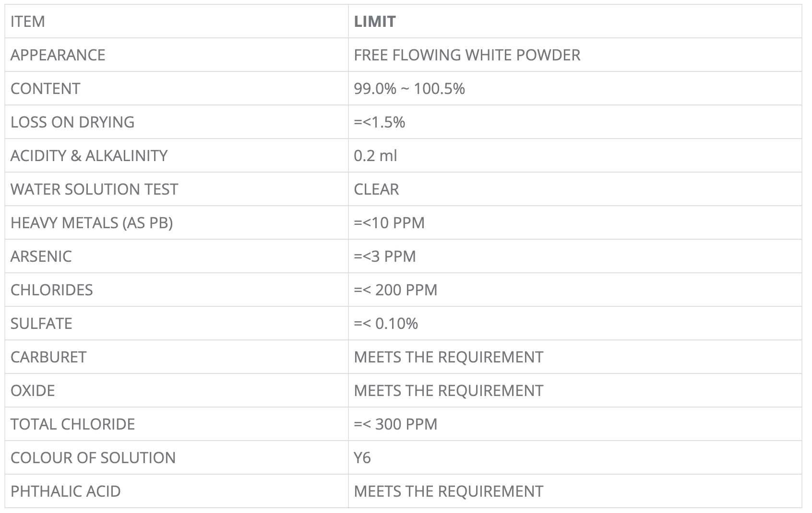
Task: Click the 99.0% ~ 100.5% value
Action: [x=409, y=89]
